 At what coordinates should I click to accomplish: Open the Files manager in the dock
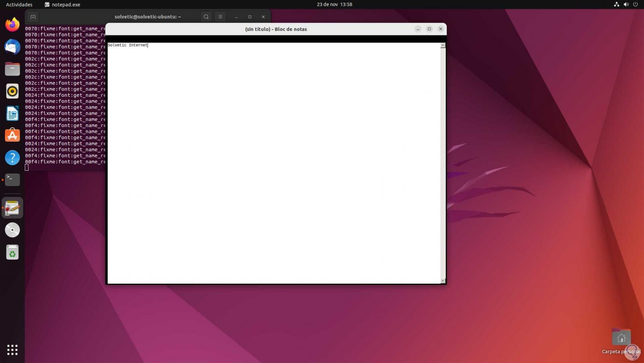(x=12, y=69)
